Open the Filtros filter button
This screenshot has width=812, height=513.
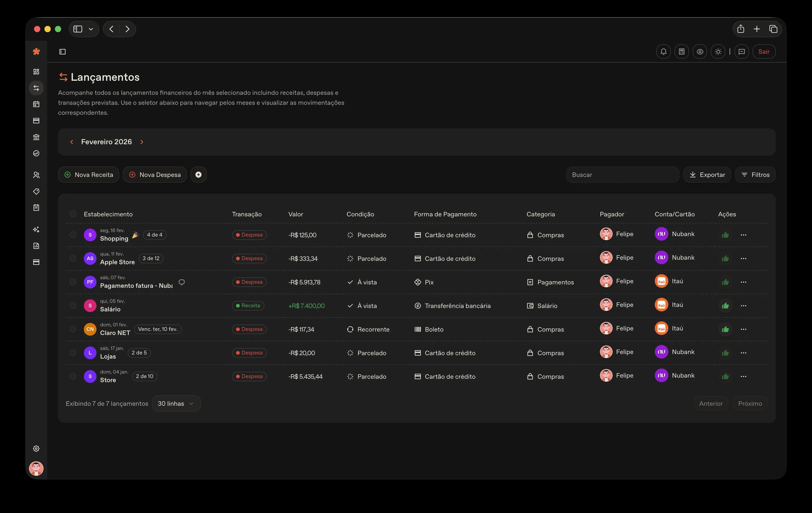pyautogui.click(x=755, y=175)
